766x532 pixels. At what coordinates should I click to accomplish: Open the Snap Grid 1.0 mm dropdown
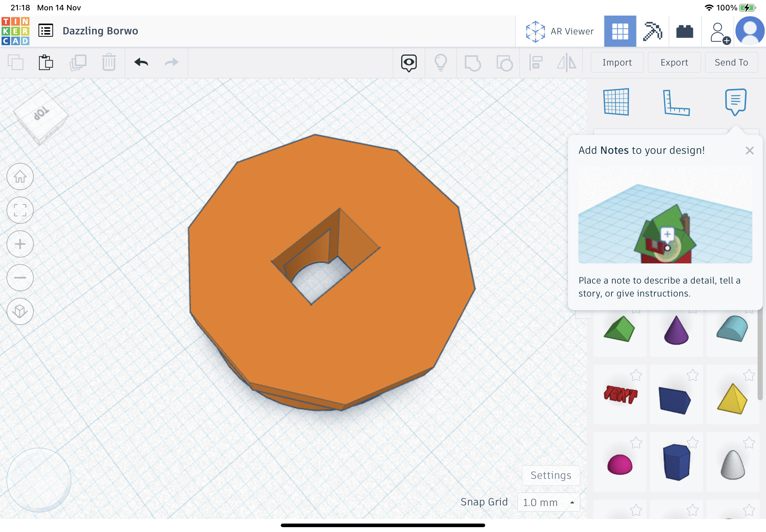pyautogui.click(x=549, y=502)
